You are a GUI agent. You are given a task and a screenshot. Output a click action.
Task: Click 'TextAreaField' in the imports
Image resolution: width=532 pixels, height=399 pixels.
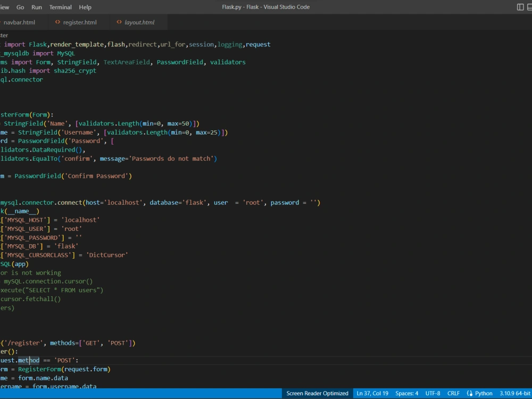click(127, 62)
